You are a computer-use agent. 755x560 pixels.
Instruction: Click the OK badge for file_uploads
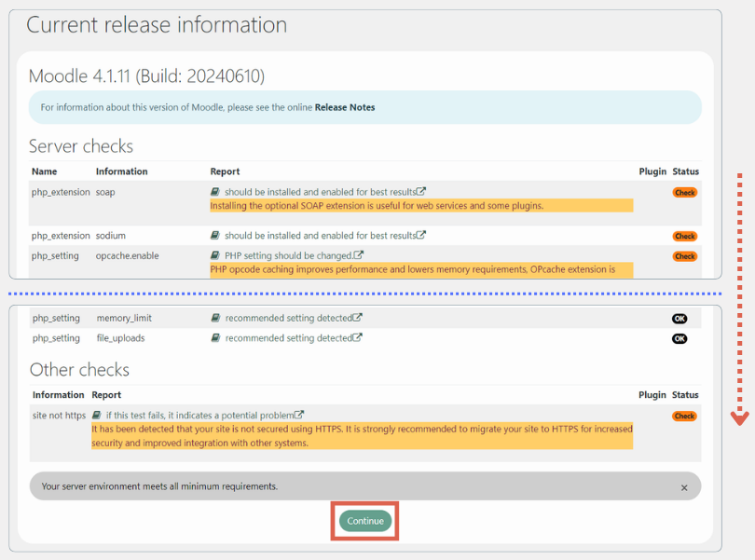pyautogui.click(x=679, y=337)
